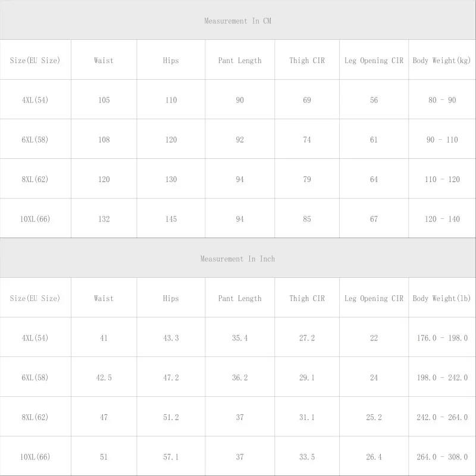Select the hips value 145 cell
This screenshot has width=476, height=476.
pos(171,219)
